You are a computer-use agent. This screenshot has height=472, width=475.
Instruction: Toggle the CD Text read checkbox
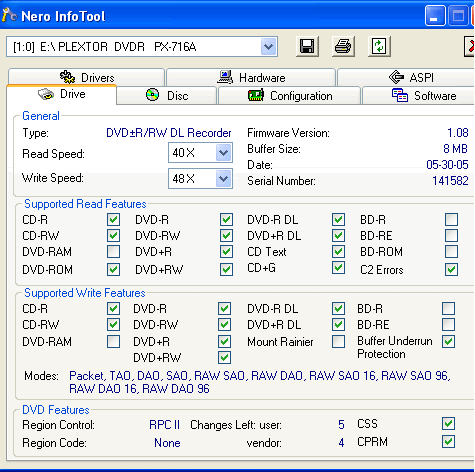point(338,252)
